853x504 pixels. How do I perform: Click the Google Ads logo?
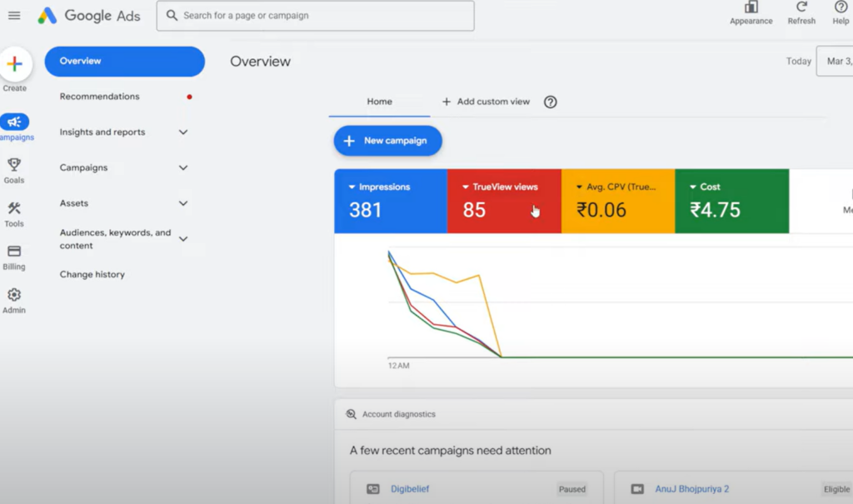point(88,16)
